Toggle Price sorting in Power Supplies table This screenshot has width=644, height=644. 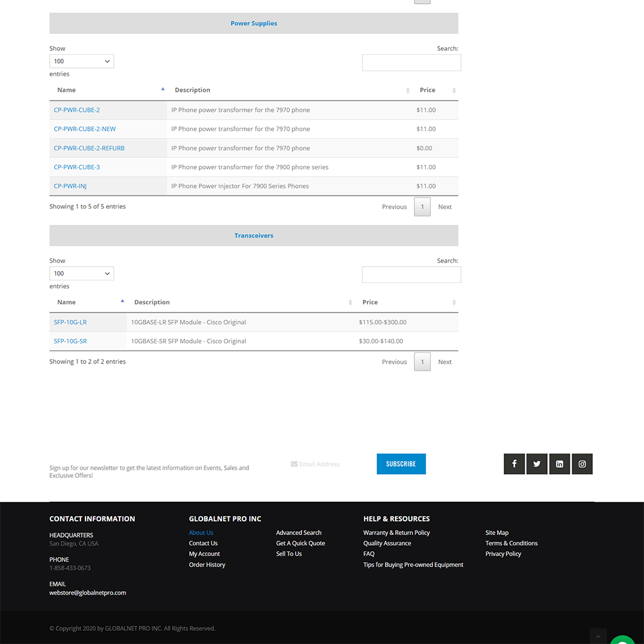coord(454,90)
